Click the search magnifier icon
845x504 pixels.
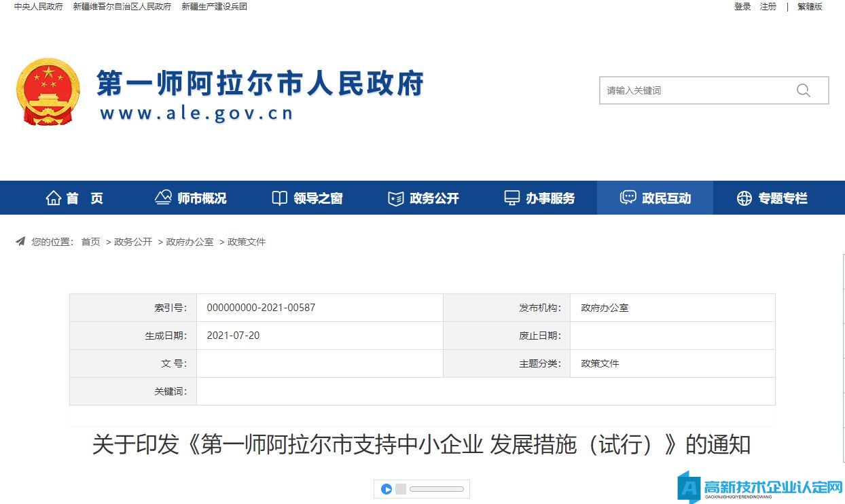coord(804,90)
